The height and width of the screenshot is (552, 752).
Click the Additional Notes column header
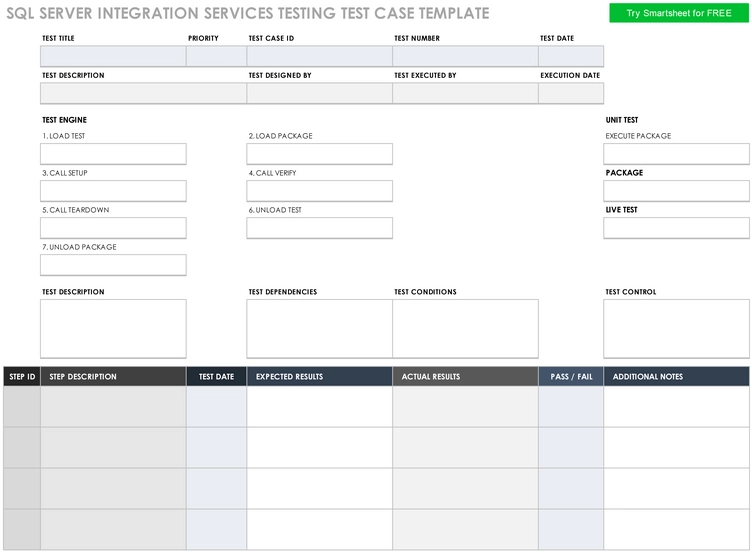pyautogui.click(x=676, y=376)
